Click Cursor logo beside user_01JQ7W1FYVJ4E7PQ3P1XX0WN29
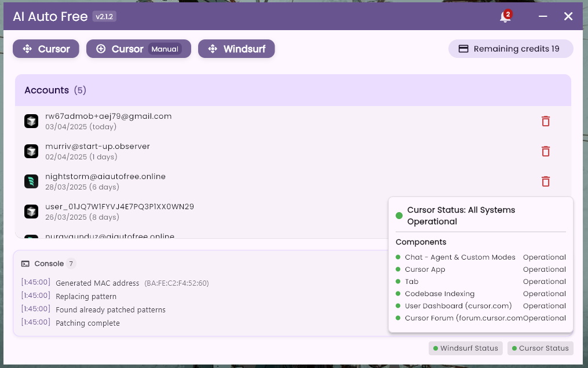 point(31,211)
